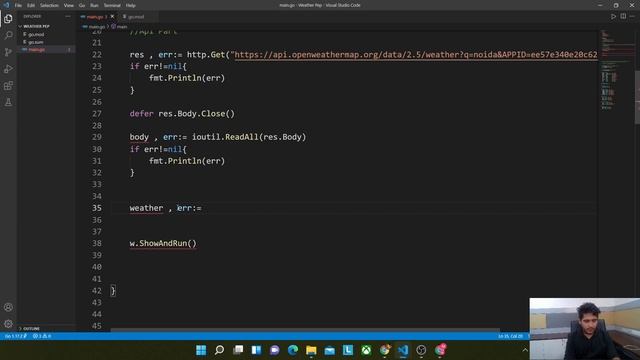This screenshot has width=640, height=360.
Task: Click main.go in the breadcrumb
Action: tap(97, 27)
